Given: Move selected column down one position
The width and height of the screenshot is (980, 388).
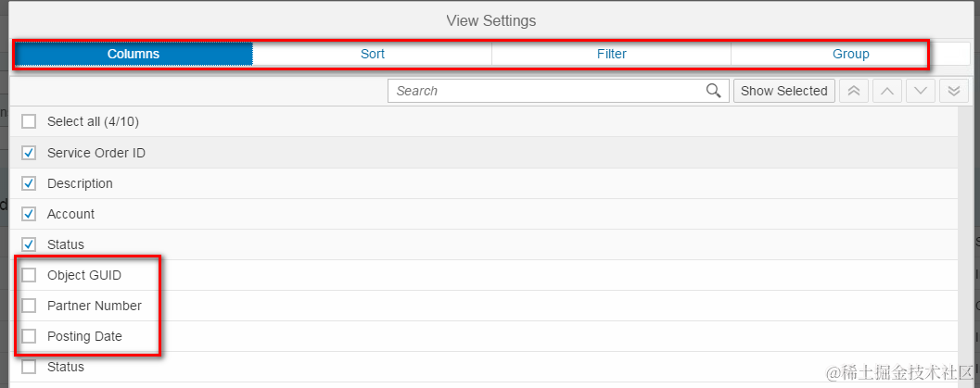Looking at the screenshot, I should (x=920, y=91).
